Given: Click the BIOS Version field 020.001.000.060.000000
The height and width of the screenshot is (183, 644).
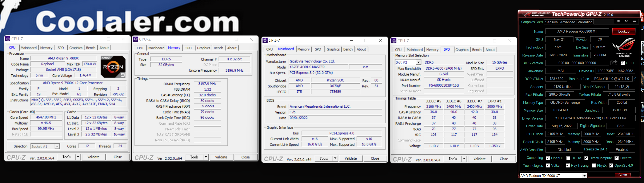Looking at the screenshot, I should [577, 63].
